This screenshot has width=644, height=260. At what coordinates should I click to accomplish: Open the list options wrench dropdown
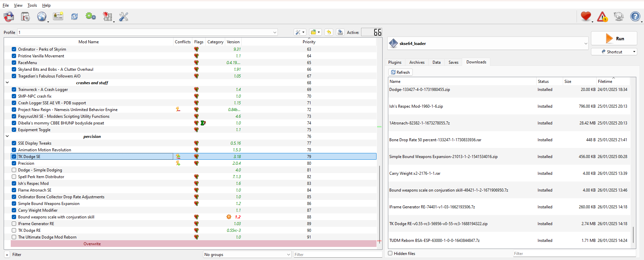300,32
